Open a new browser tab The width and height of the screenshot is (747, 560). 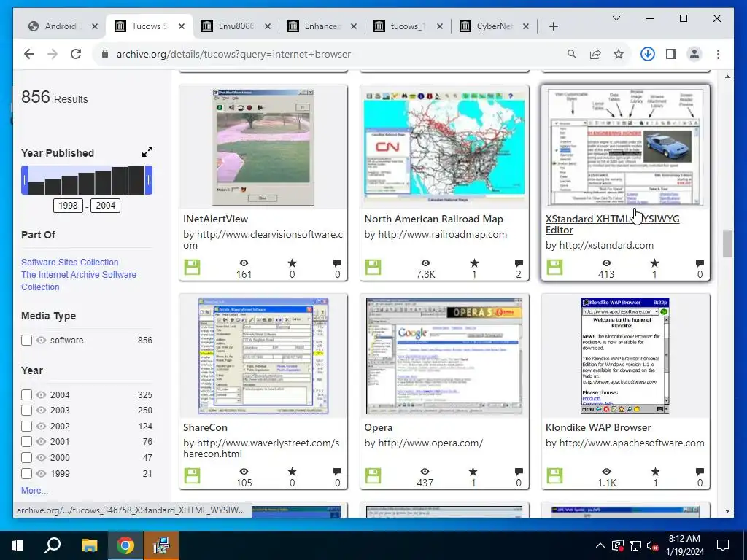point(553,26)
